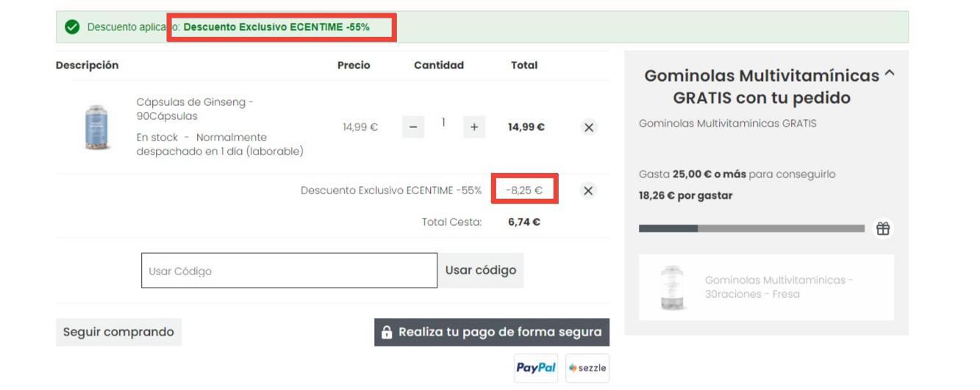Click the Total Cesta value 6,74 €
The image size is (980, 390).
click(524, 221)
